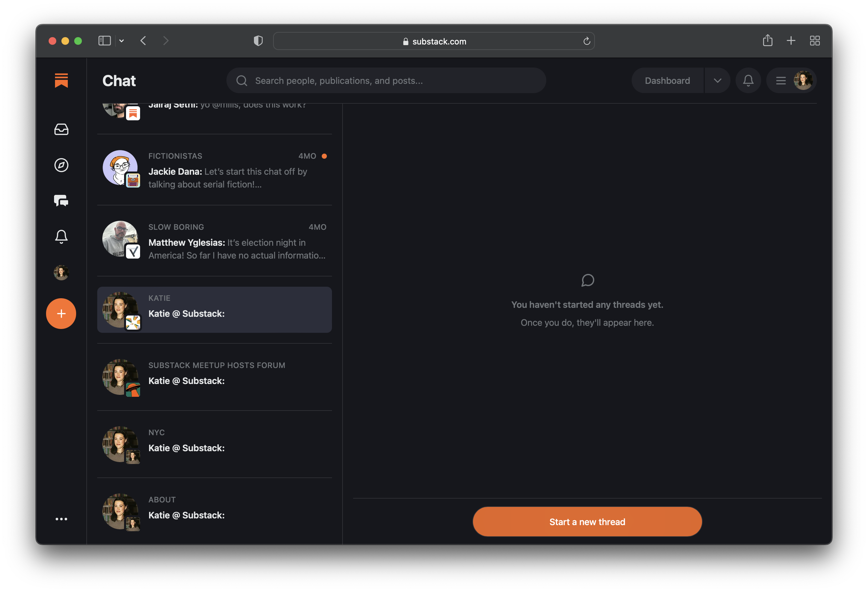Open the Slow Boring chat with Matthew Yglesias
Image resolution: width=868 pixels, height=592 pixels.
(x=214, y=241)
